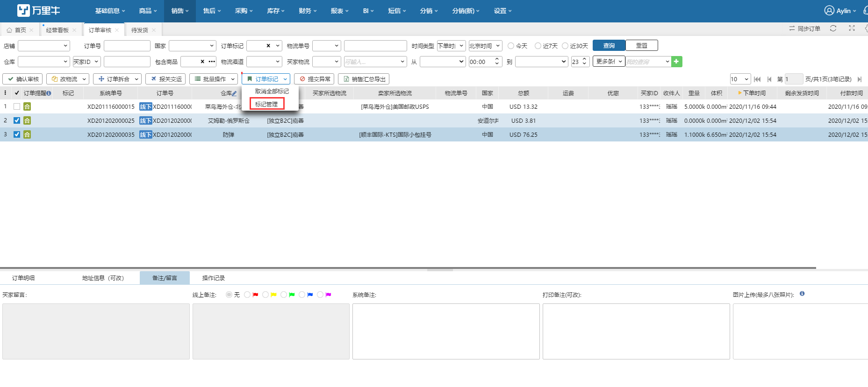Choose 取消全部标记 from the menu
This screenshot has height=387, width=868.
(x=272, y=91)
